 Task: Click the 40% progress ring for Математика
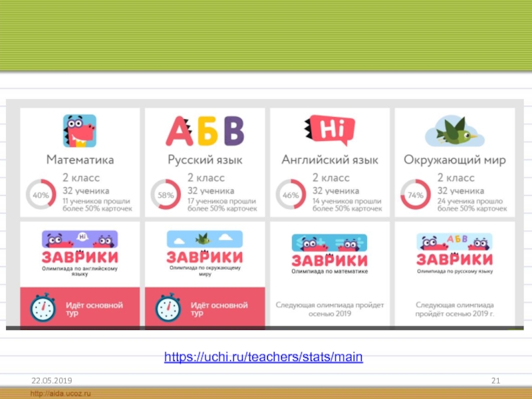[x=41, y=195]
